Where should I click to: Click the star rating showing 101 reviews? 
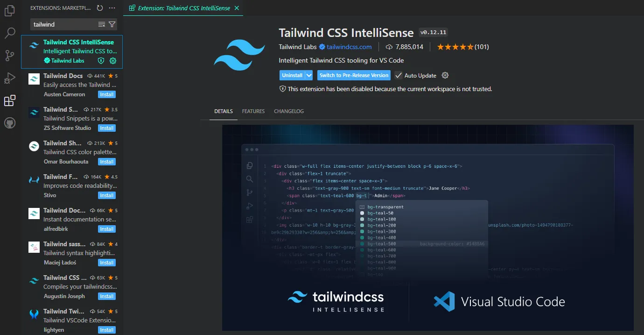[462, 47]
